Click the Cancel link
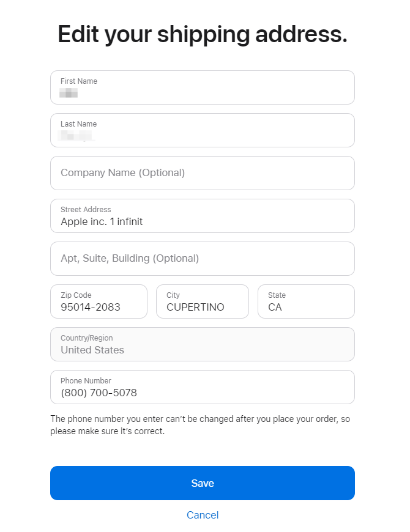The width and height of the screenshot is (410, 532). pos(203,515)
